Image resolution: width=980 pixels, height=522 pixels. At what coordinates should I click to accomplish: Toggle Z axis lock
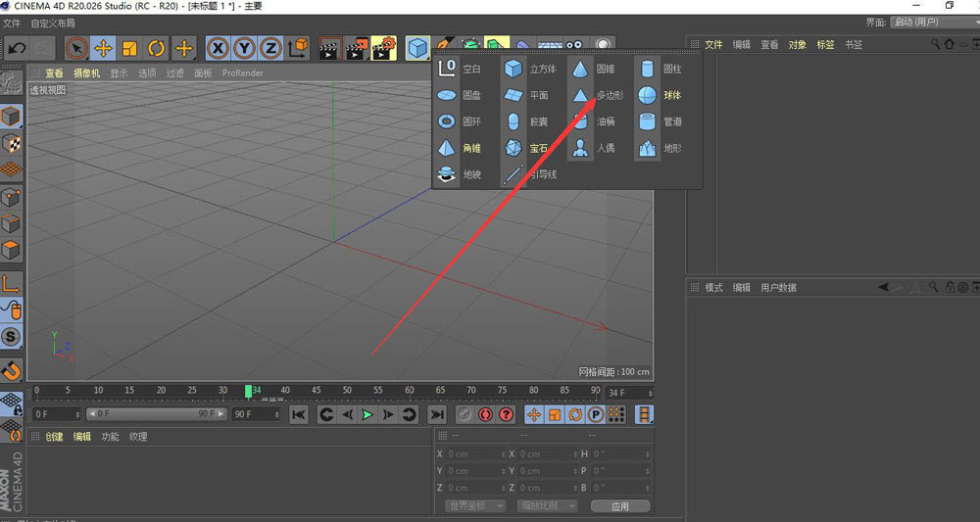point(270,48)
